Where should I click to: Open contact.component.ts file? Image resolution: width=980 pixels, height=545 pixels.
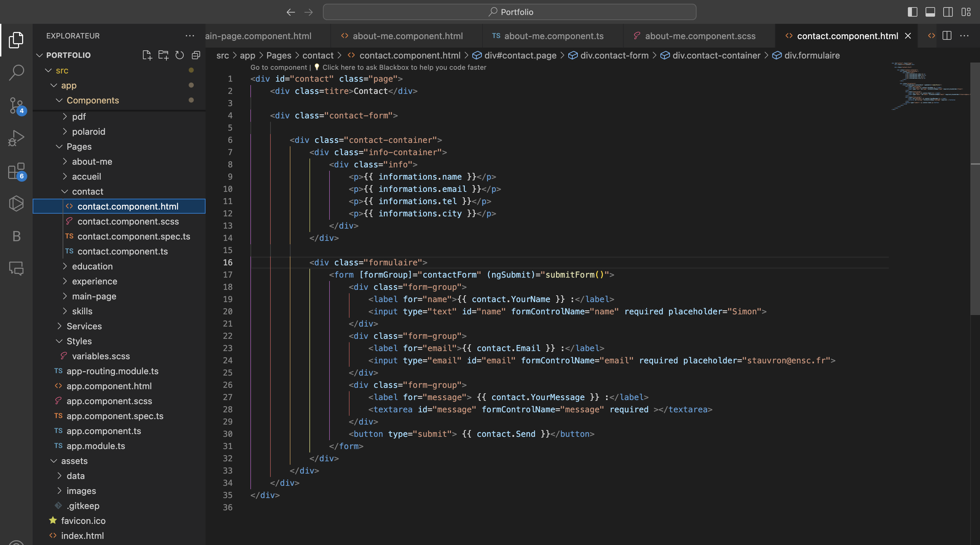click(x=122, y=251)
